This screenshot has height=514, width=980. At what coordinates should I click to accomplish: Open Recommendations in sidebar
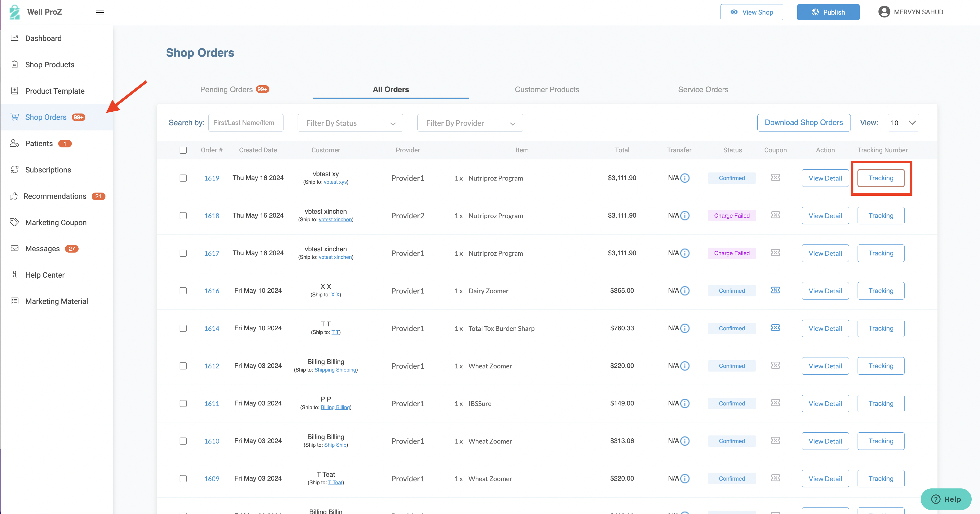(x=55, y=196)
